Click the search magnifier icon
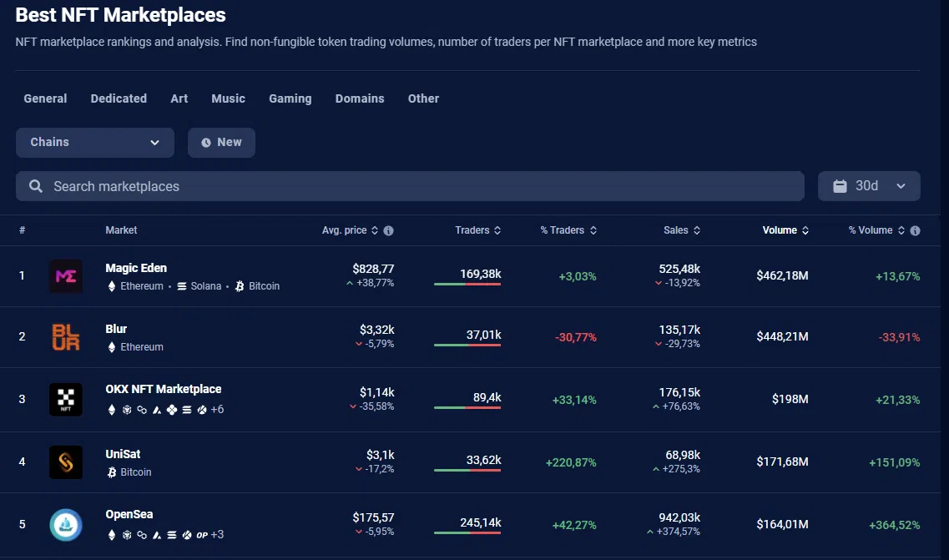Image resolution: width=949 pixels, height=560 pixels. [36, 186]
